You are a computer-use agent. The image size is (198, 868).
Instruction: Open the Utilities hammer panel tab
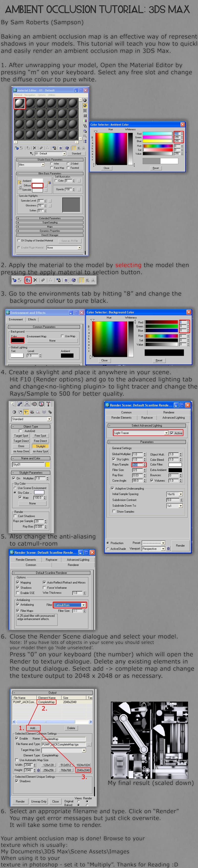coord(49,404)
